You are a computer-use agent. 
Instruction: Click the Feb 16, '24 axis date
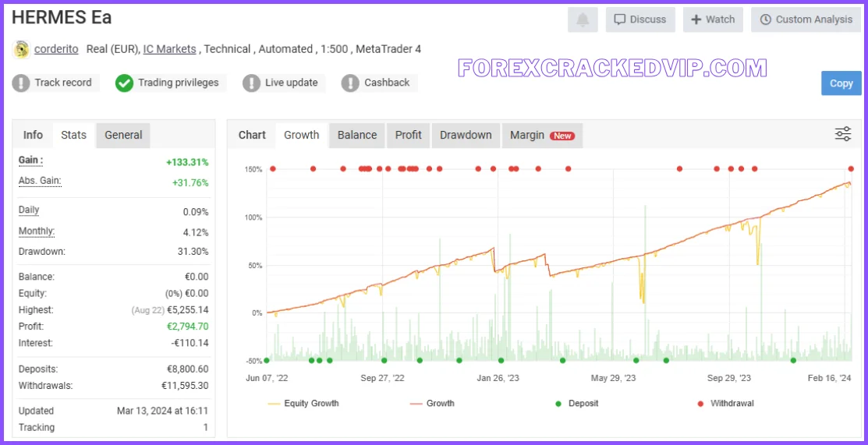(829, 378)
